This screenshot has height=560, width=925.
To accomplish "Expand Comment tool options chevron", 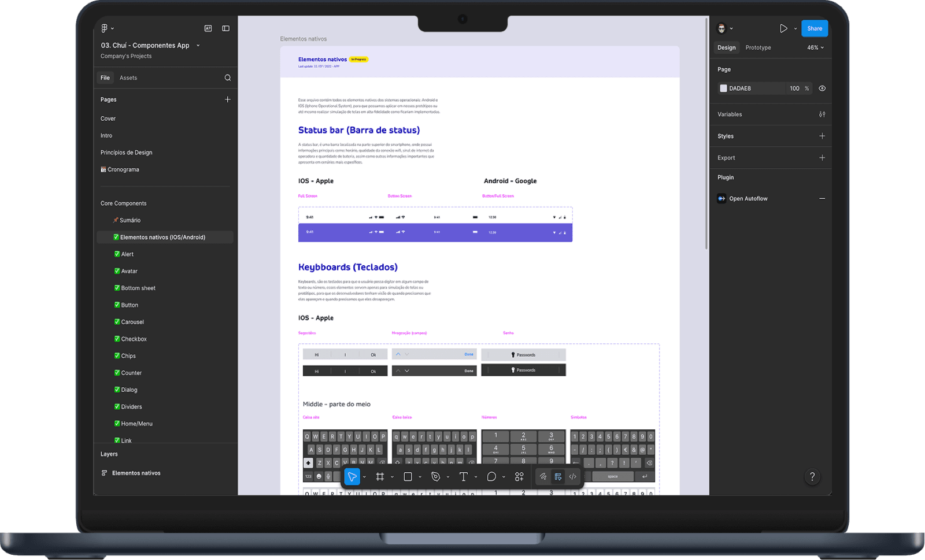I will point(504,477).
